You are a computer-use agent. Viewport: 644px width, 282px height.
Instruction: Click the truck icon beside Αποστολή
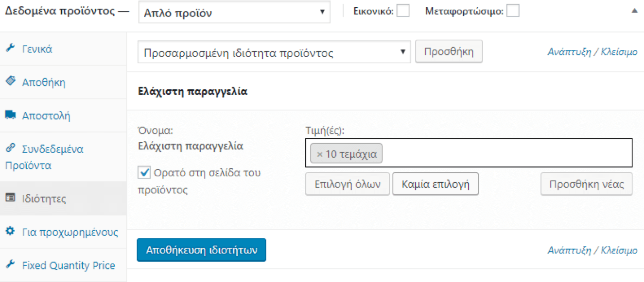[x=10, y=115]
